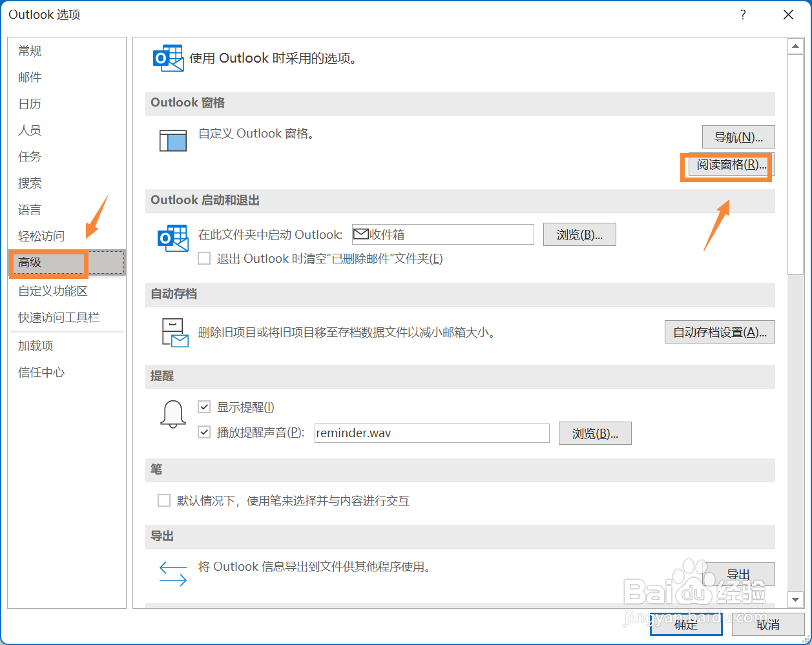
Task: Open the 搜索 options category
Action: click(67, 183)
